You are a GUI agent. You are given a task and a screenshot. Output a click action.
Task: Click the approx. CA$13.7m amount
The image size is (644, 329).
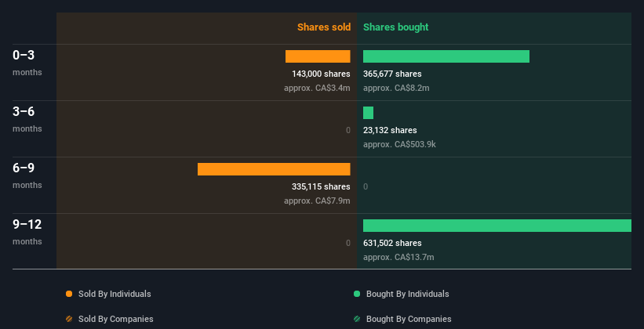(x=398, y=257)
